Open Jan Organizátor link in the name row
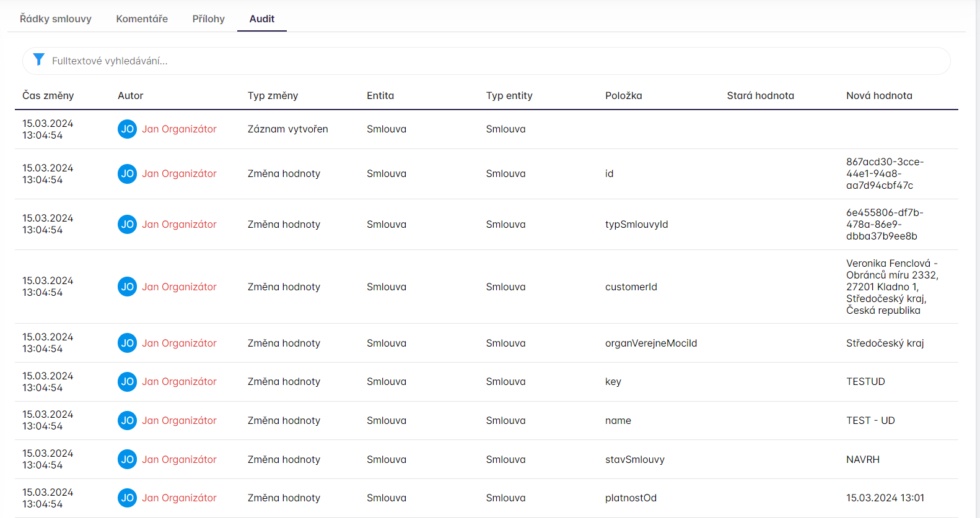 coord(179,420)
